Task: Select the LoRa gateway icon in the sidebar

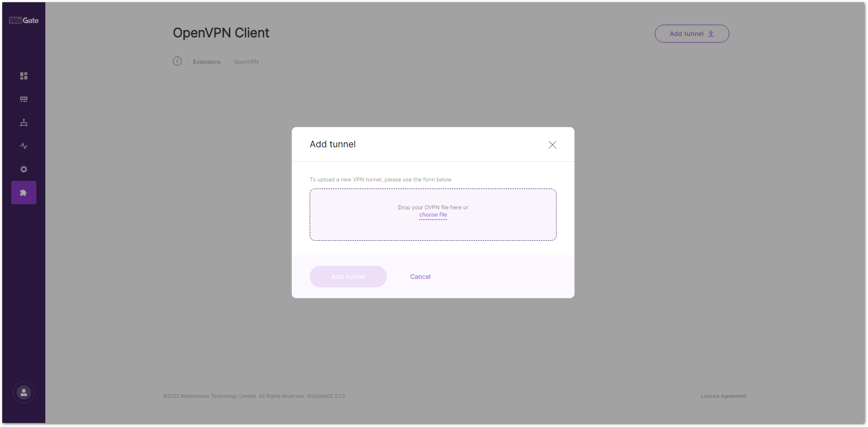Action: point(23,99)
